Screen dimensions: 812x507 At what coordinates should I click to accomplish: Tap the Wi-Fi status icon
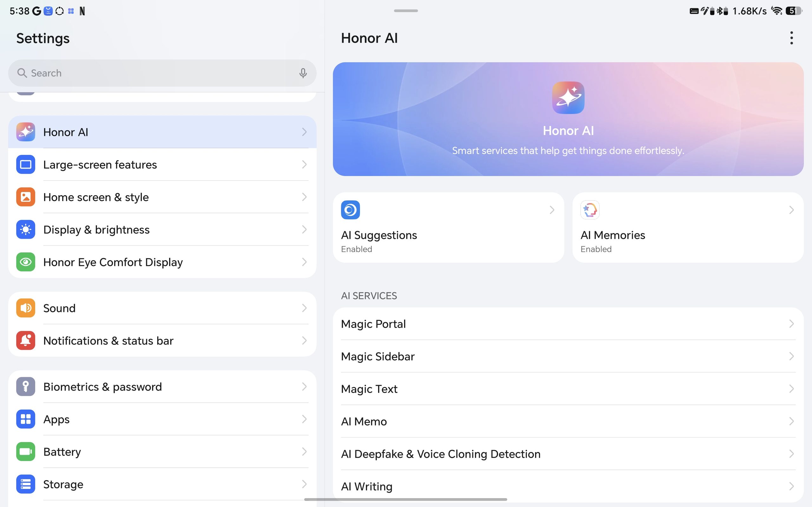point(777,11)
